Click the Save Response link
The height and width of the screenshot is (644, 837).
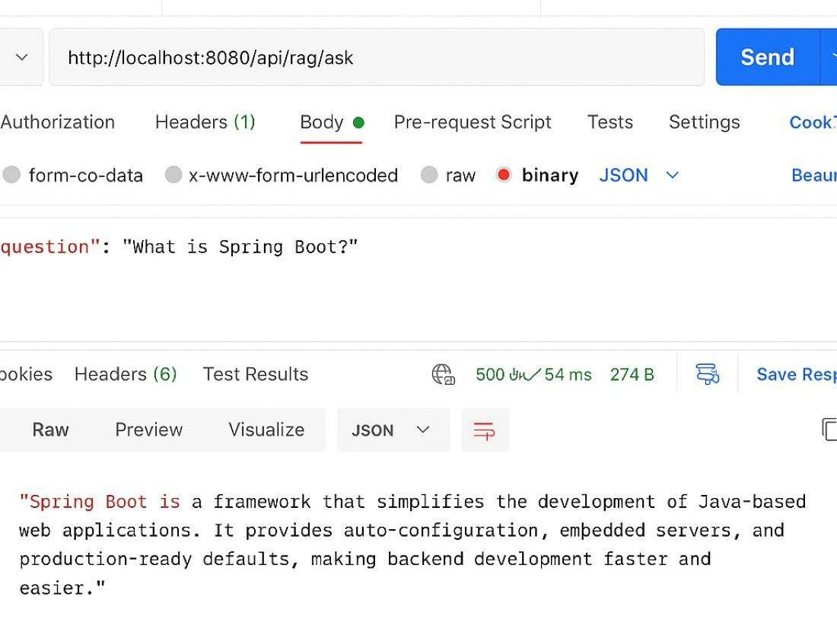click(x=796, y=374)
